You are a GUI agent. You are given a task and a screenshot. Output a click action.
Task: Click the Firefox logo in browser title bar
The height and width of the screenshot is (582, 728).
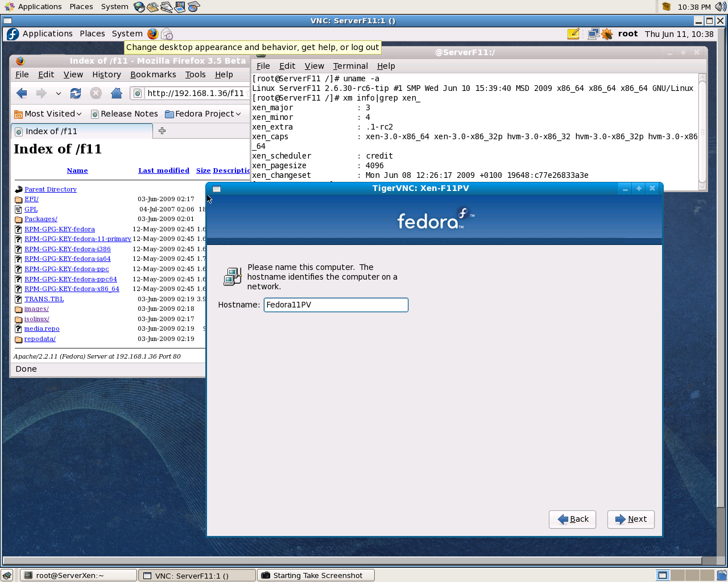[20, 61]
